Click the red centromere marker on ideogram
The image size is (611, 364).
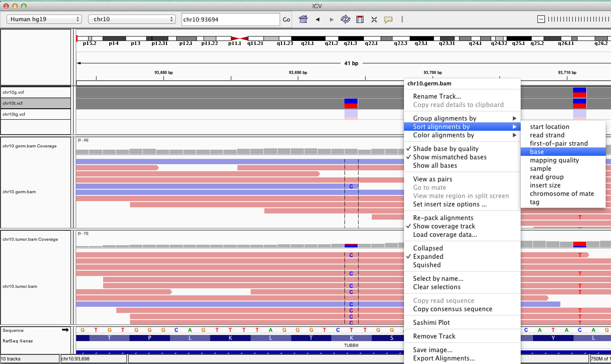[239, 38]
